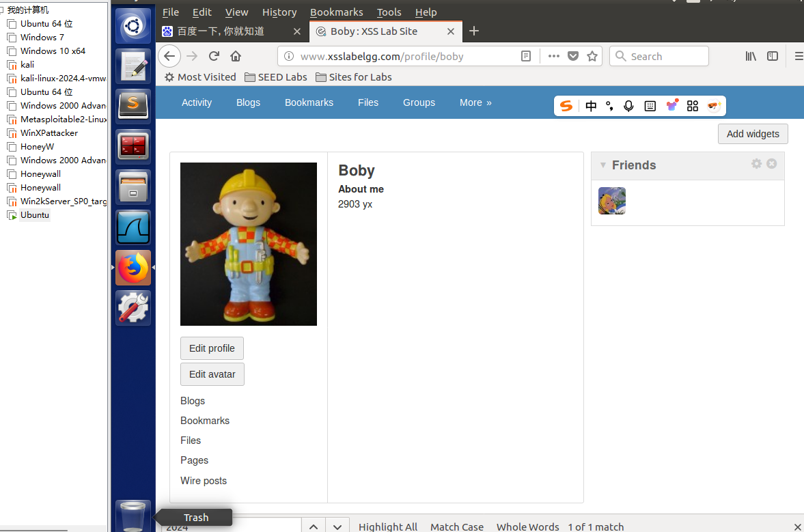Image resolution: width=804 pixels, height=532 pixels.
Task: Open a new browser tab
Action: coord(474,31)
